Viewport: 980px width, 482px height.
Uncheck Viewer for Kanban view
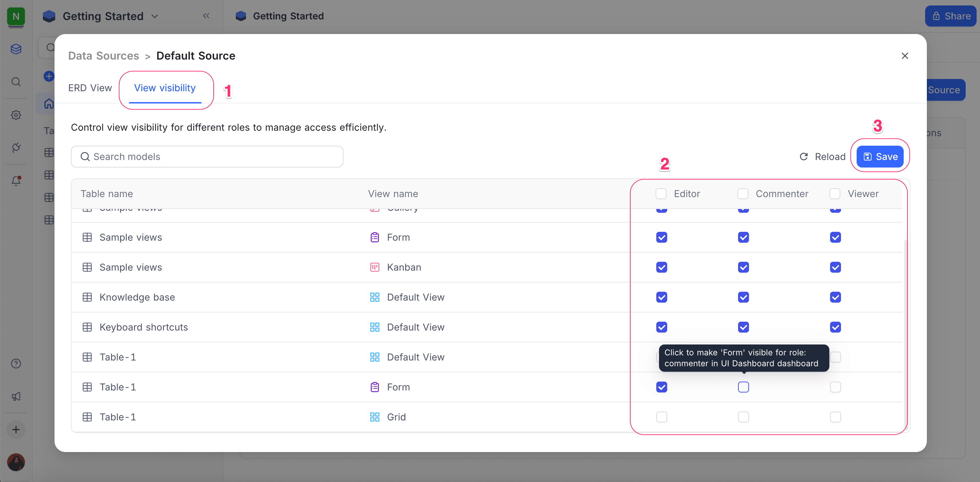[x=835, y=267]
